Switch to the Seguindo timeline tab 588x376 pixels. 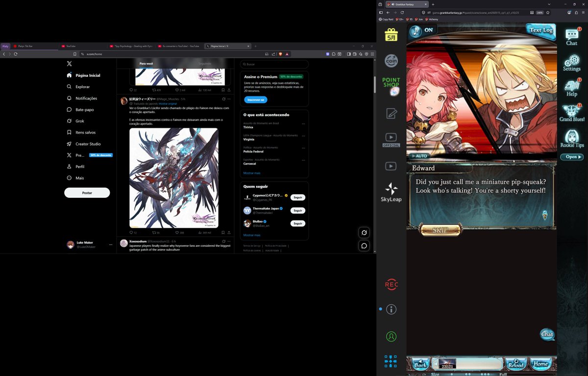click(x=205, y=64)
